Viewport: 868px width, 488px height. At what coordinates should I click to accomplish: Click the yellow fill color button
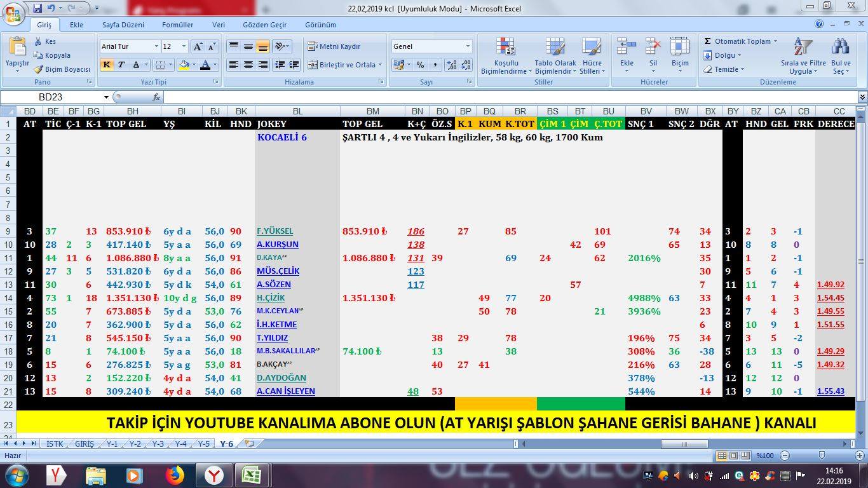point(184,65)
